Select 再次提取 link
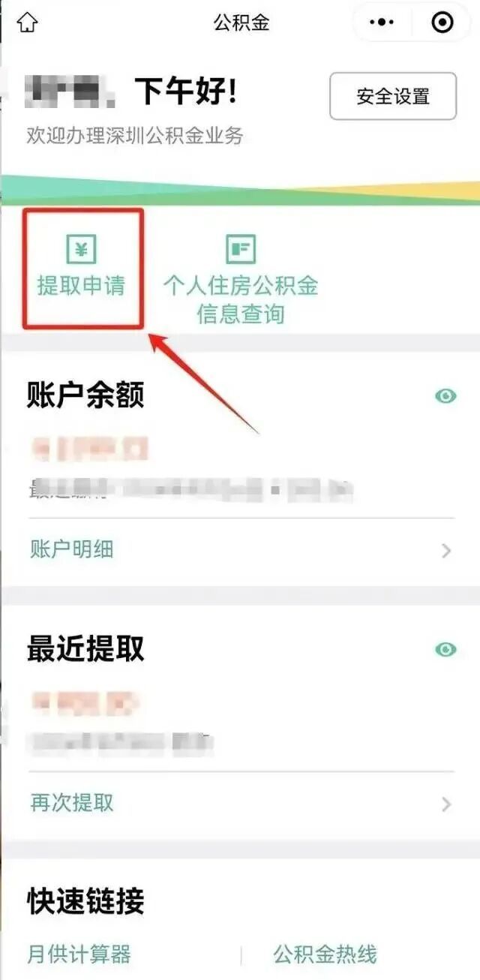The width and height of the screenshot is (480, 980). [72, 803]
